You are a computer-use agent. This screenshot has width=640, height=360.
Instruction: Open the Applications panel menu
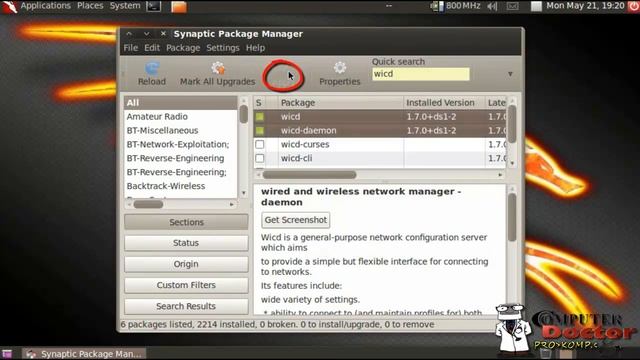46,6
